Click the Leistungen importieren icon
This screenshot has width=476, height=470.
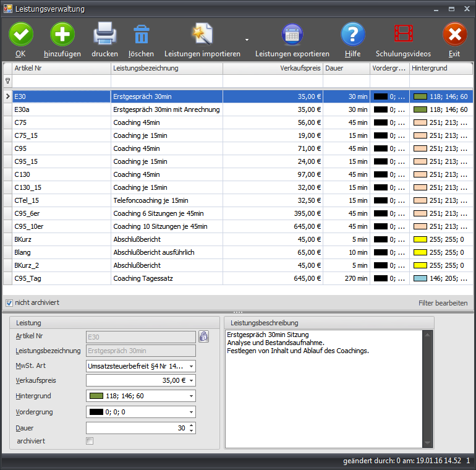[202, 34]
